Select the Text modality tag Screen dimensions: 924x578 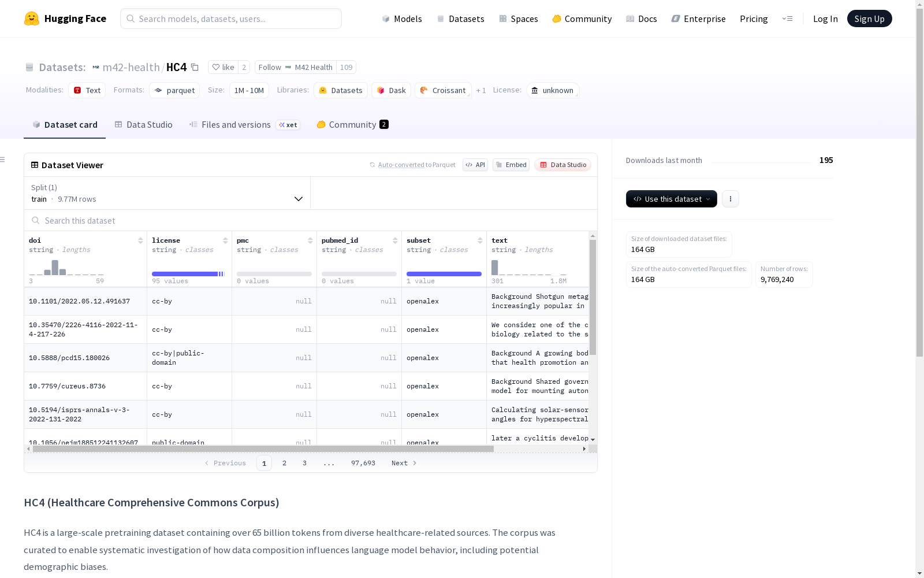[x=87, y=90]
